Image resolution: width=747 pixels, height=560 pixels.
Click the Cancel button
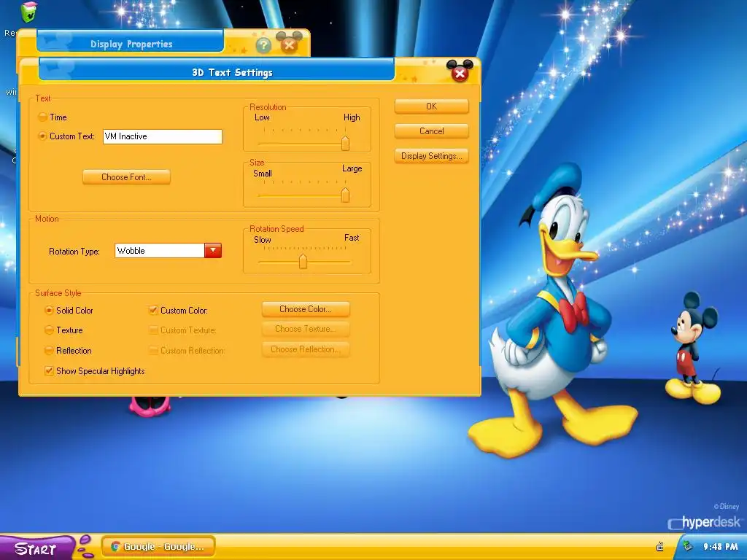432,131
